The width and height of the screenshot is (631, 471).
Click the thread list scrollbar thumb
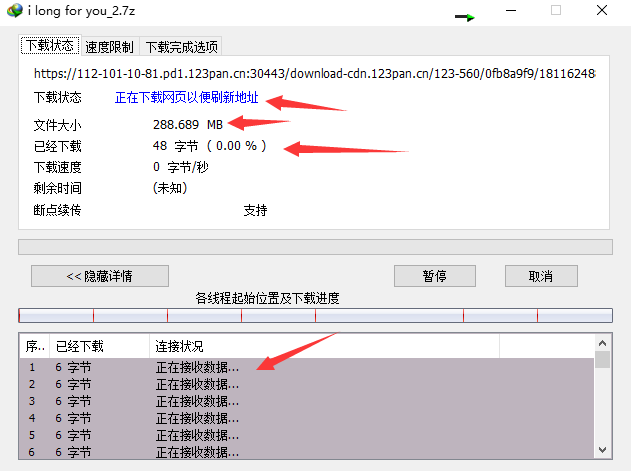coord(602,359)
